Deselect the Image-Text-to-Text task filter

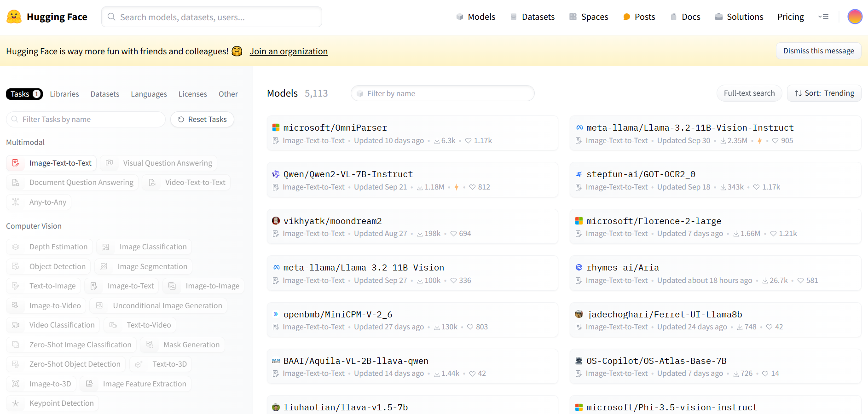(x=52, y=163)
